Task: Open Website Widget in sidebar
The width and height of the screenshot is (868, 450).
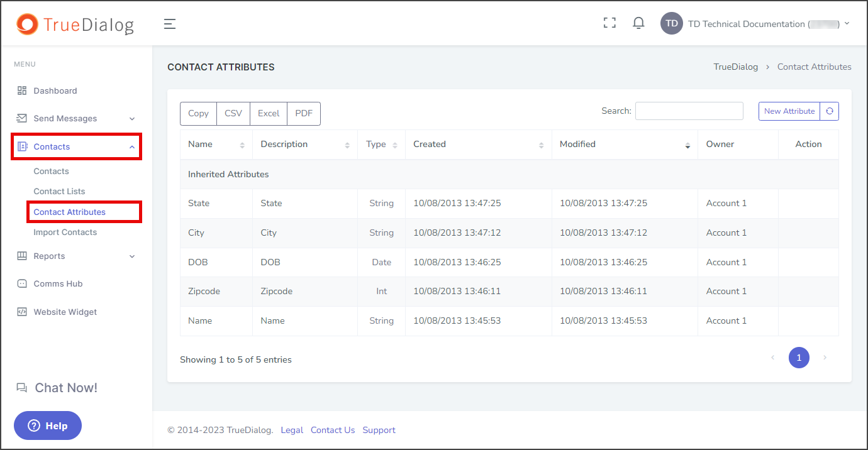Action: coord(65,312)
